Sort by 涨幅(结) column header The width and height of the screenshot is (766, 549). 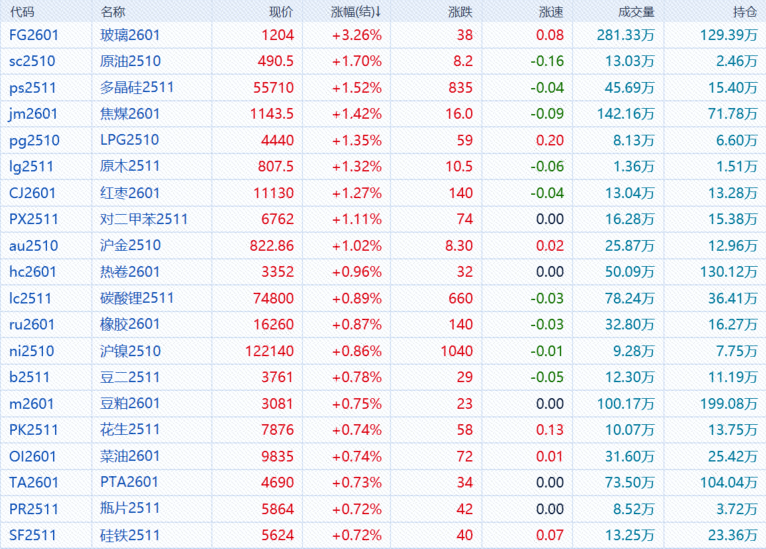coord(356,11)
